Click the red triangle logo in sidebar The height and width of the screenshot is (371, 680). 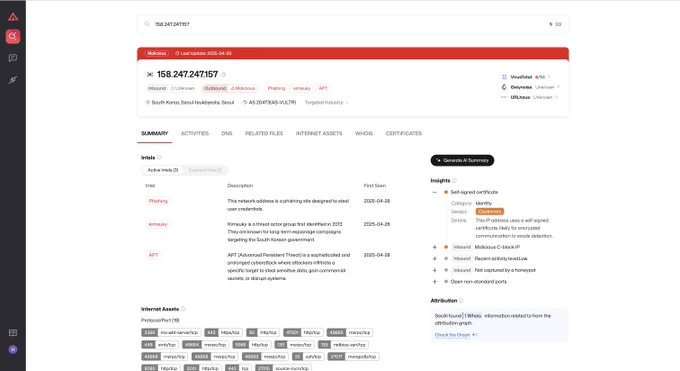pos(13,17)
